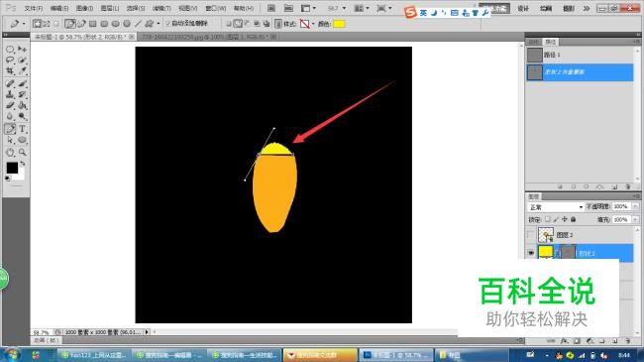
Task: Toggle lock image pixels
Action: click(556, 219)
